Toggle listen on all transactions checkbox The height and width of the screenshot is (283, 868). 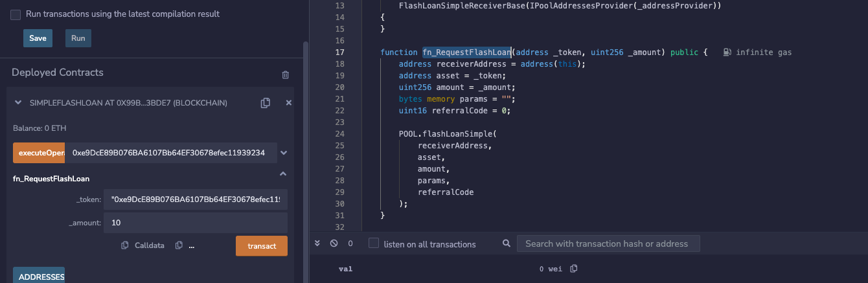point(374,243)
